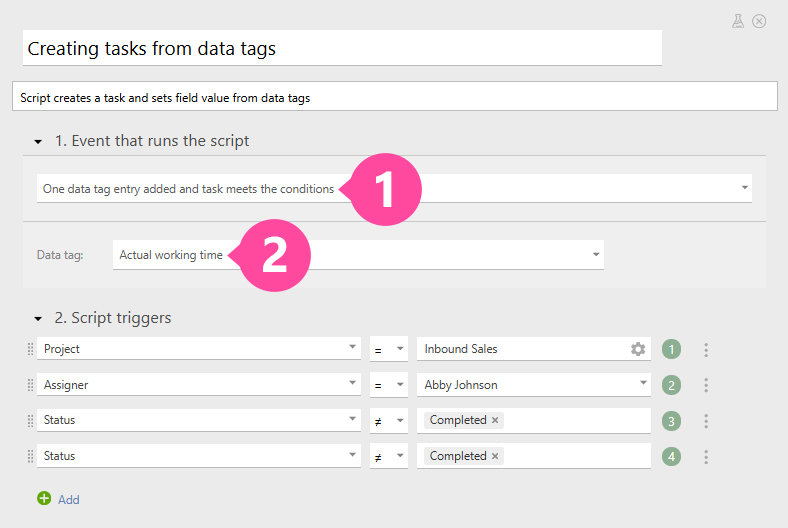788x528 pixels.
Task: Select the green number 4 condition badge
Action: point(671,457)
